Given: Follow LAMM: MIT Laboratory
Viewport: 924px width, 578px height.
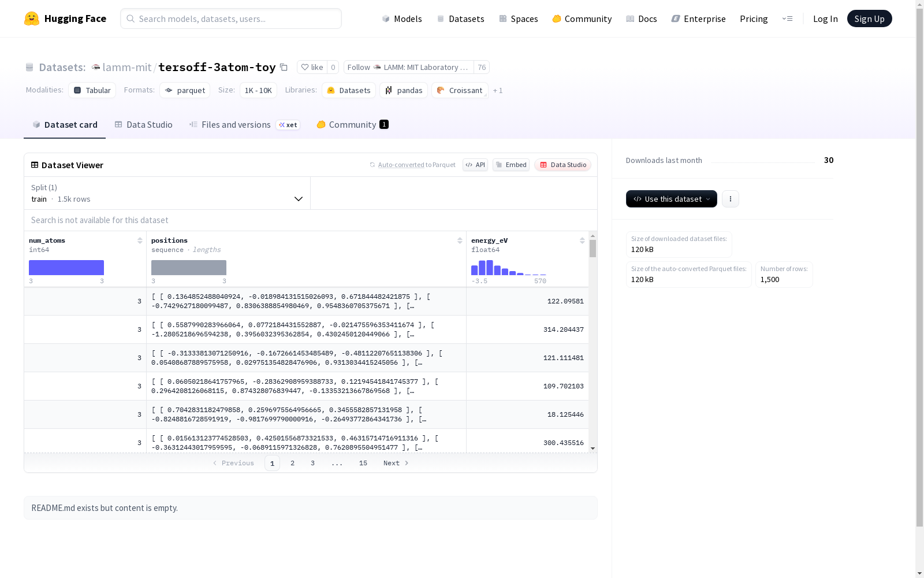Looking at the screenshot, I should click(x=409, y=67).
